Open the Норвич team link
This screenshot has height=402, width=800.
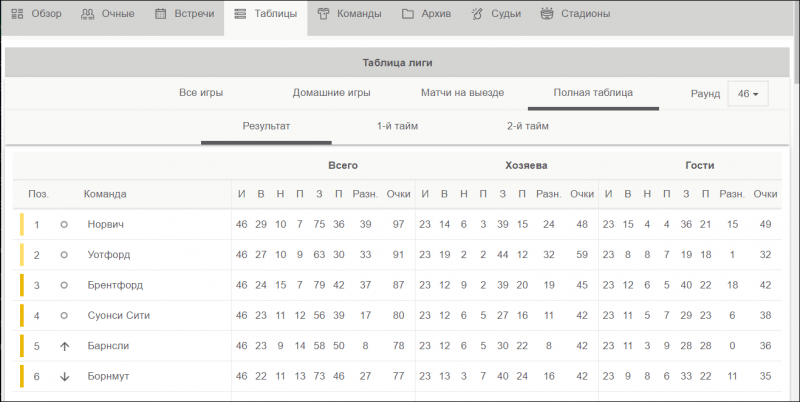106,224
